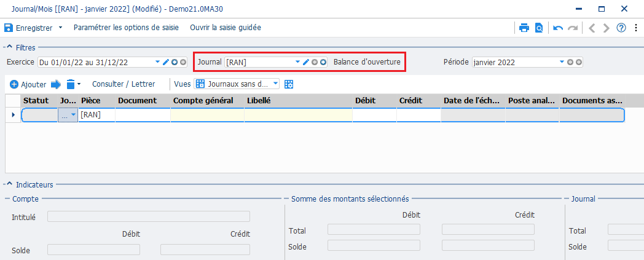Click the Enregistrer save button
Screen dimensions: 644x260
click(x=28, y=28)
